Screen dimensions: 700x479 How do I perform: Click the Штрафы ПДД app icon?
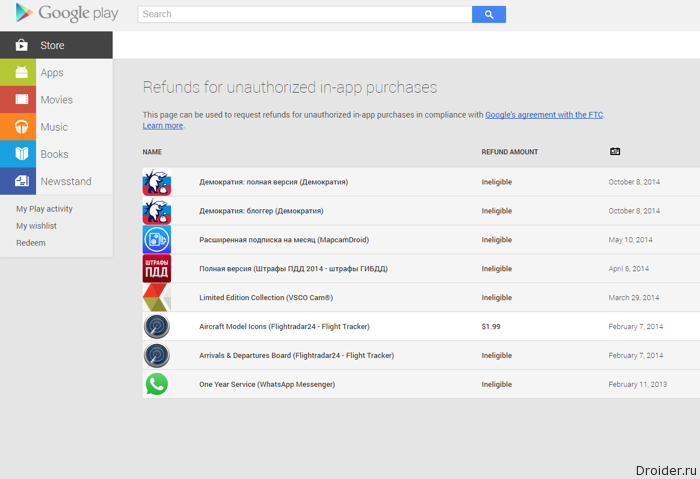[157, 269]
